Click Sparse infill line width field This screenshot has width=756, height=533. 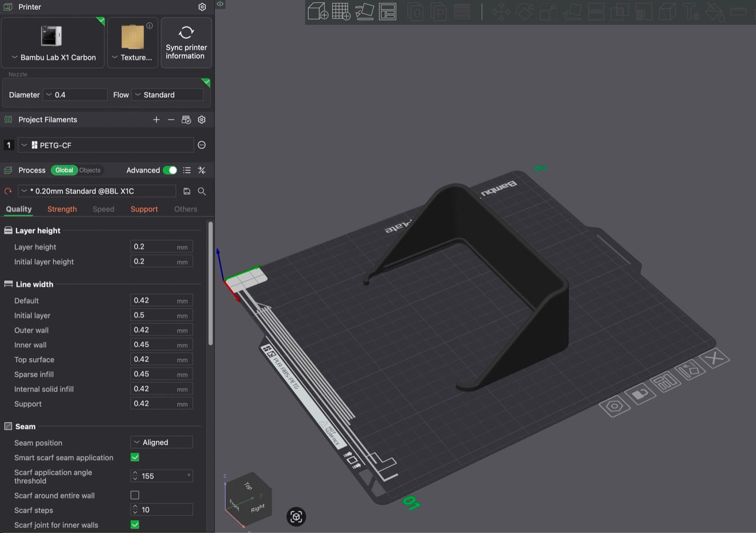tap(162, 374)
